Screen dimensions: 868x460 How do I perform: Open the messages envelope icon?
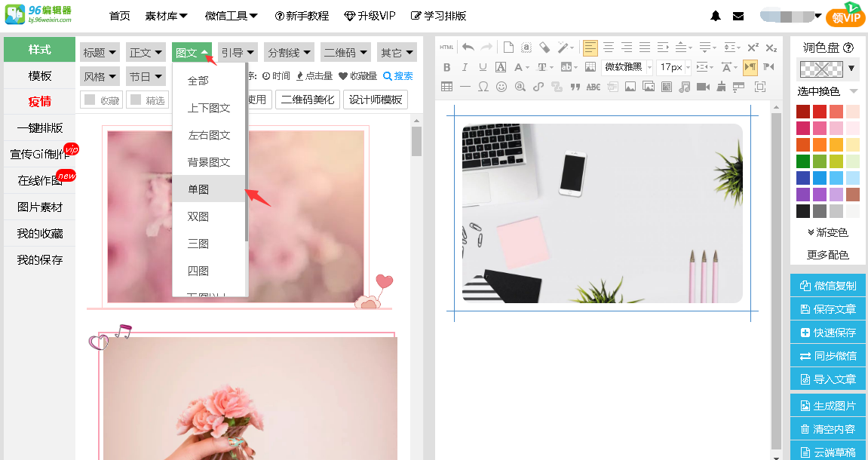click(738, 16)
